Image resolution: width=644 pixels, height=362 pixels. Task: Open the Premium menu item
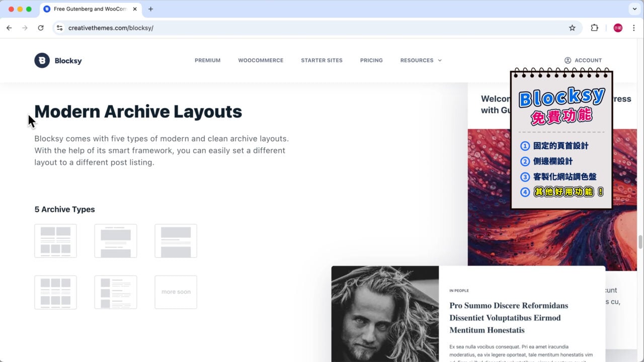(x=207, y=60)
